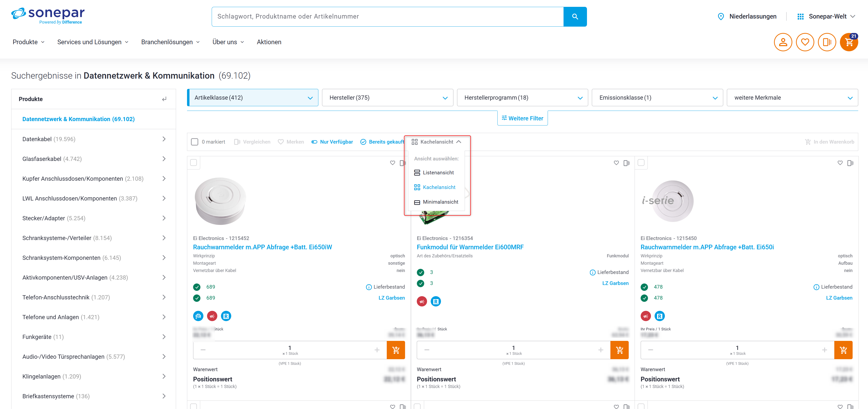Open the Branchenlösungen menu
The image size is (868, 409).
point(170,42)
